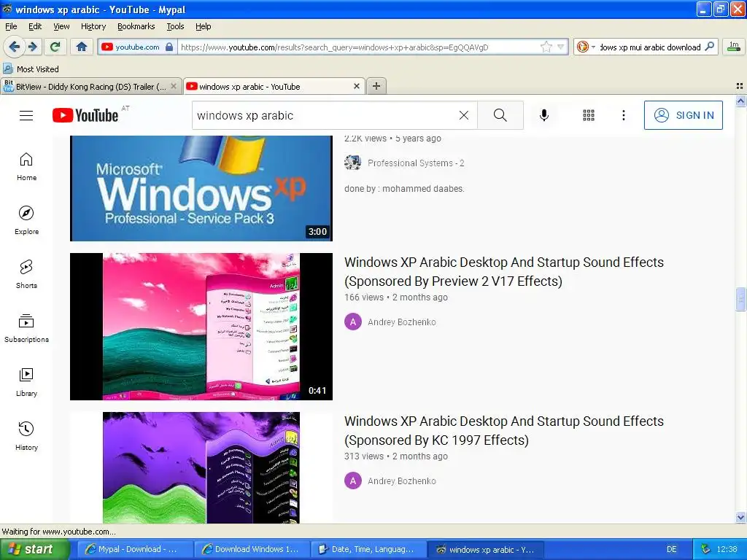The width and height of the screenshot is (747, 560).
Task: Open Explore in YouTube sidebar
Action: pyautogui.click(x=27, y=220)
